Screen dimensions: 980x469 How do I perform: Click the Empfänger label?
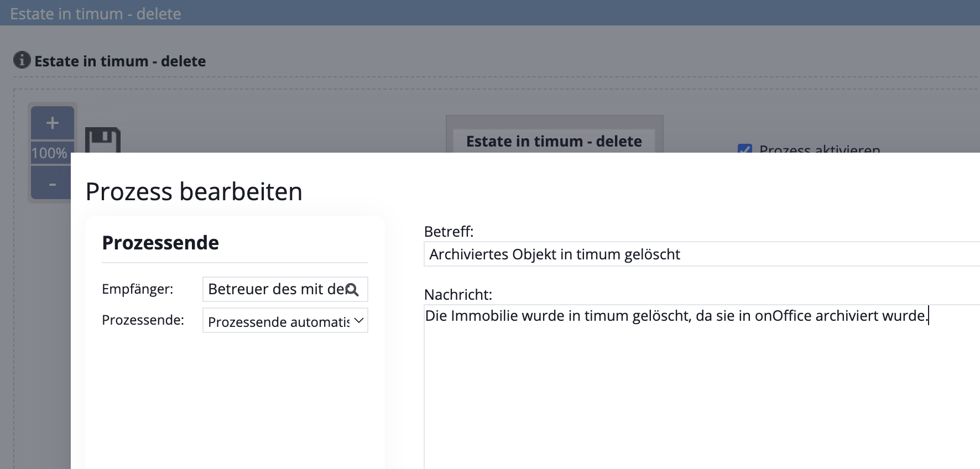click(138, 289)
